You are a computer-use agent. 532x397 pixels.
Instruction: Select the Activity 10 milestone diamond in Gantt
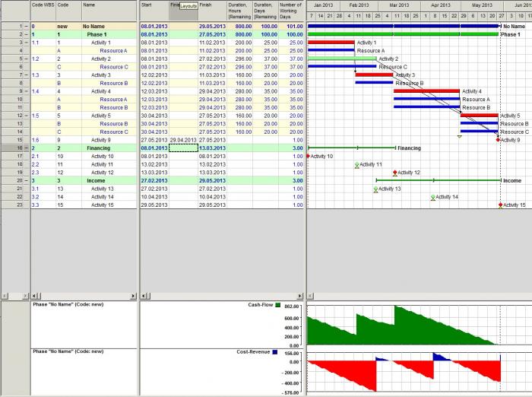308,156
